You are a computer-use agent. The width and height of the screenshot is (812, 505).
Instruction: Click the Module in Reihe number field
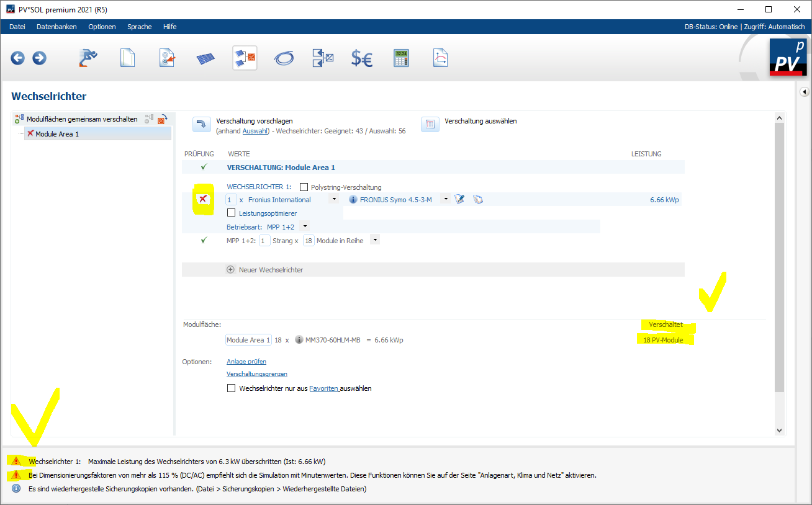point(309,241)
